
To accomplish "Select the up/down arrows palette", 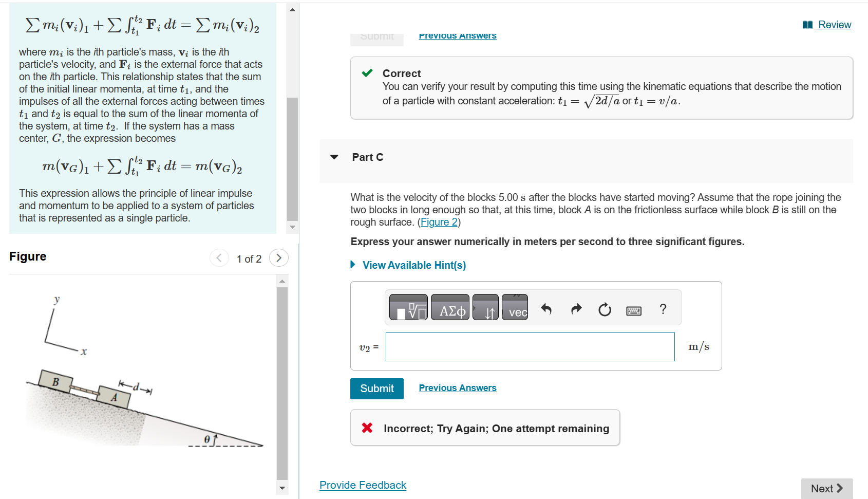I will (485, 307).
